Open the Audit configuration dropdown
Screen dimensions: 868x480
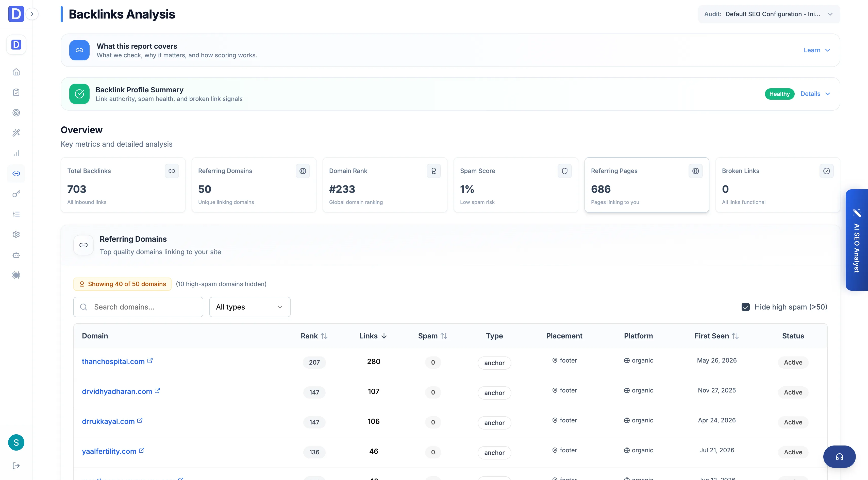click(769, 14)
